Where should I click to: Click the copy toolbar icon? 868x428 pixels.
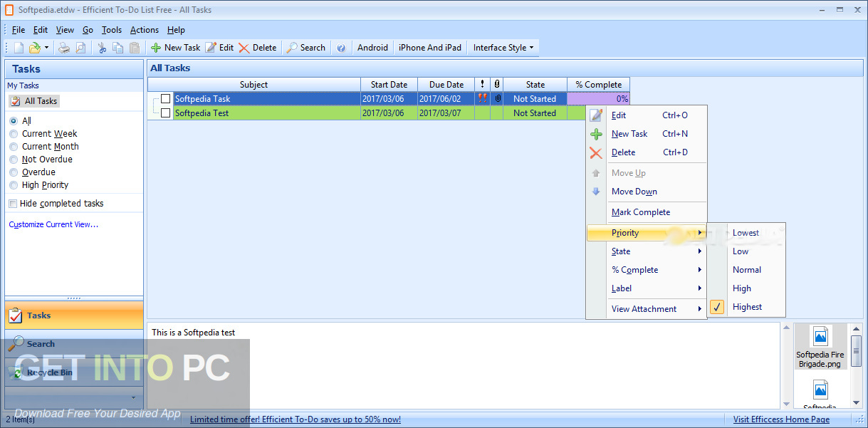117,48
